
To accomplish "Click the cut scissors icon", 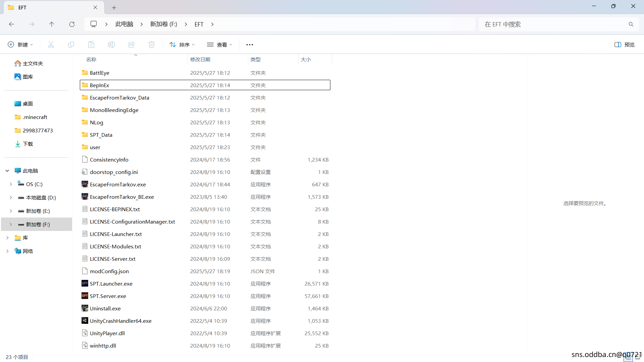I will pyautogui.click(x=51, y=45).
